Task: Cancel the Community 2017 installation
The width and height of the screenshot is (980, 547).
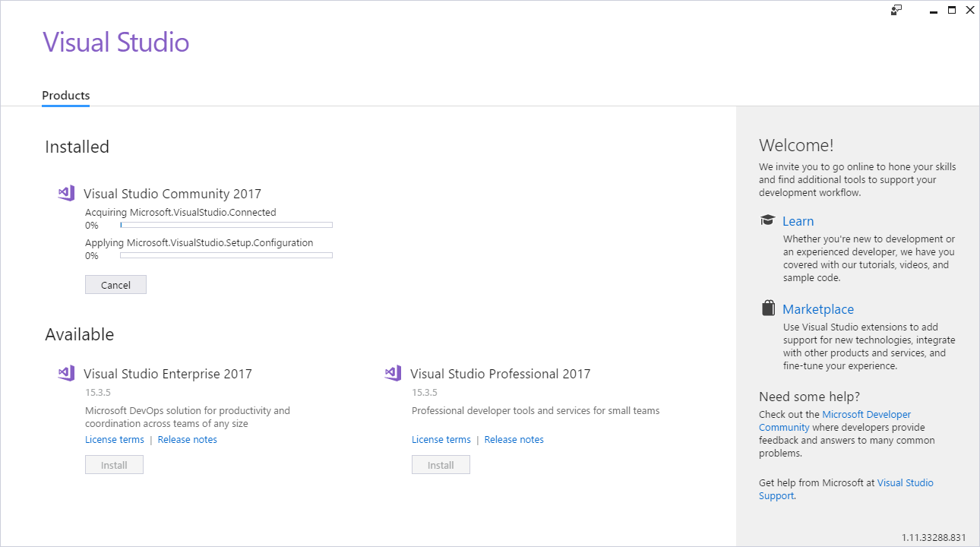Action: (115, 285)
